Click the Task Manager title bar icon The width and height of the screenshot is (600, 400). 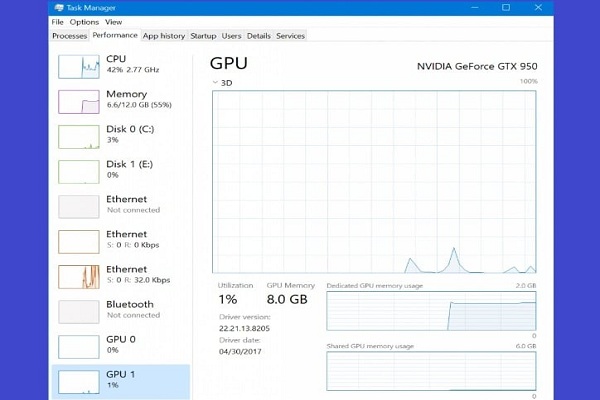click(x=59, y=8)
